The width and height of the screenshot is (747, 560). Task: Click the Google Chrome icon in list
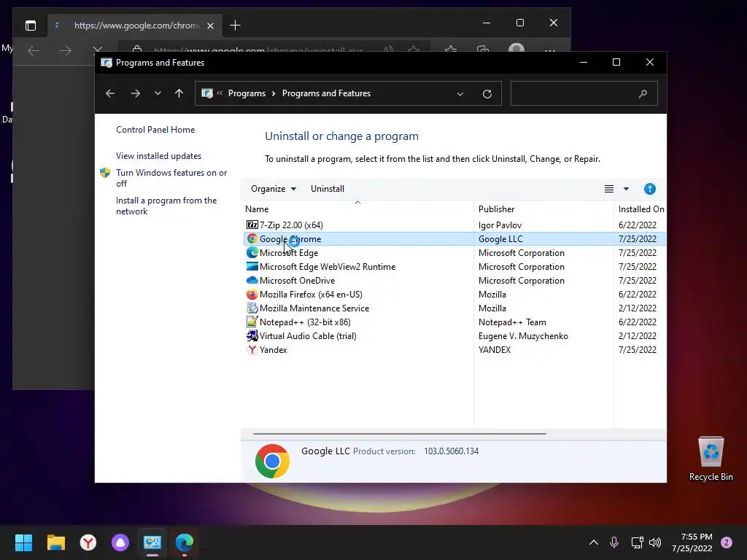[252, 238]
